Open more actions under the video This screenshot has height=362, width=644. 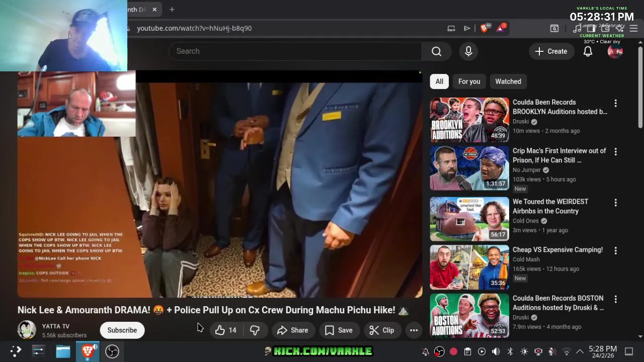coord(414,330)
